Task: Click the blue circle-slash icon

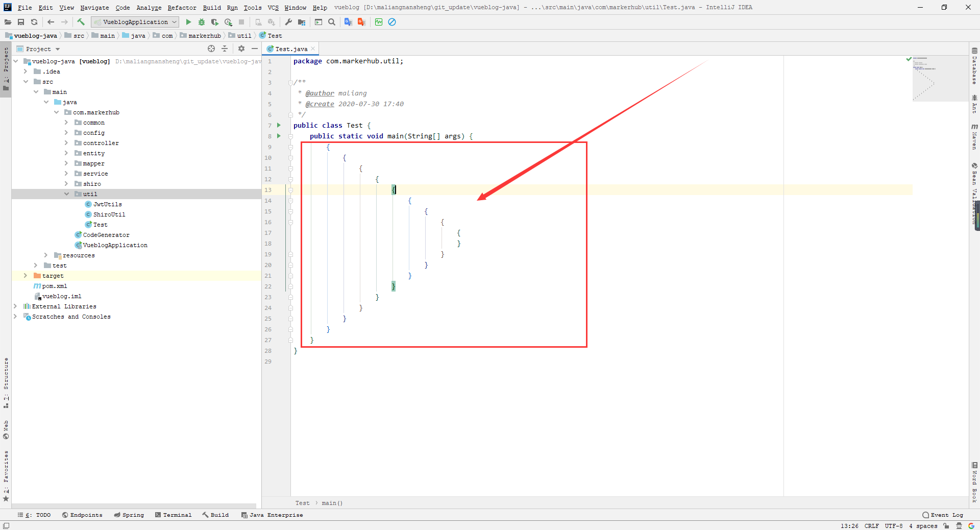Action: pyautogui.click(x=392, y=22)
